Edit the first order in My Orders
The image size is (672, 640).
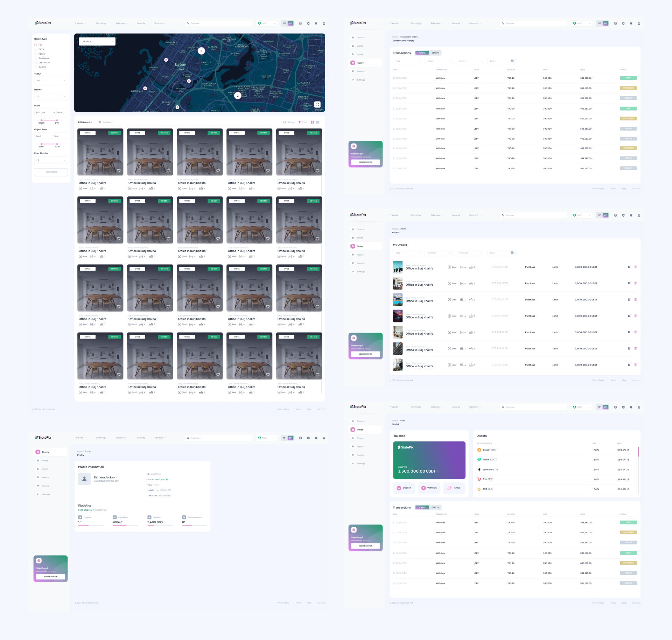(x=629, y=267)
